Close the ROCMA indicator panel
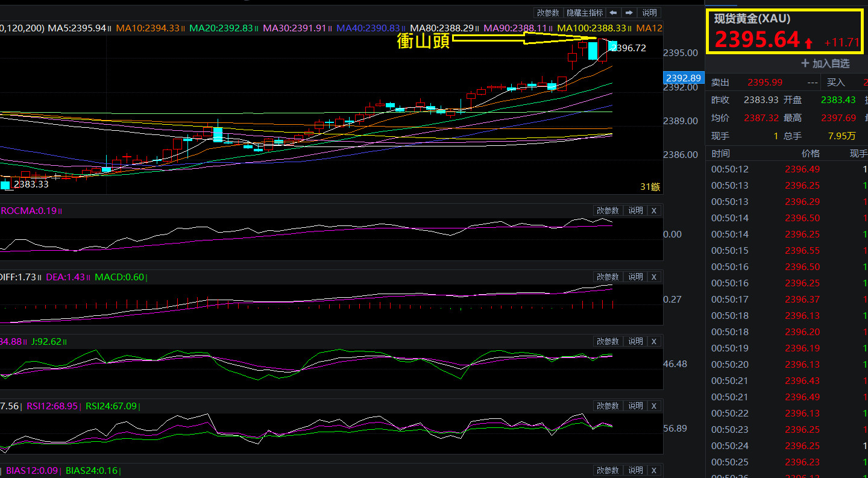This screenshot has width=868, height=478. click(654, 210)
